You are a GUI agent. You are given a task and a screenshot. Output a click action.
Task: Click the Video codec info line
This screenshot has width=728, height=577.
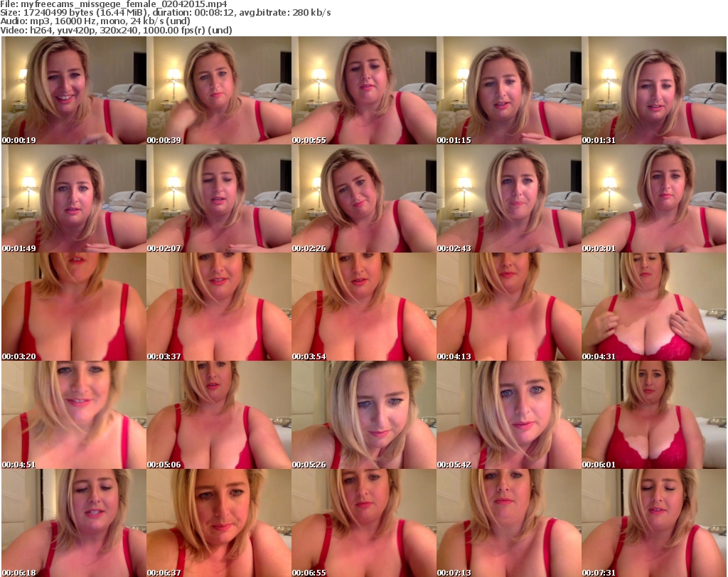[116, 30]
